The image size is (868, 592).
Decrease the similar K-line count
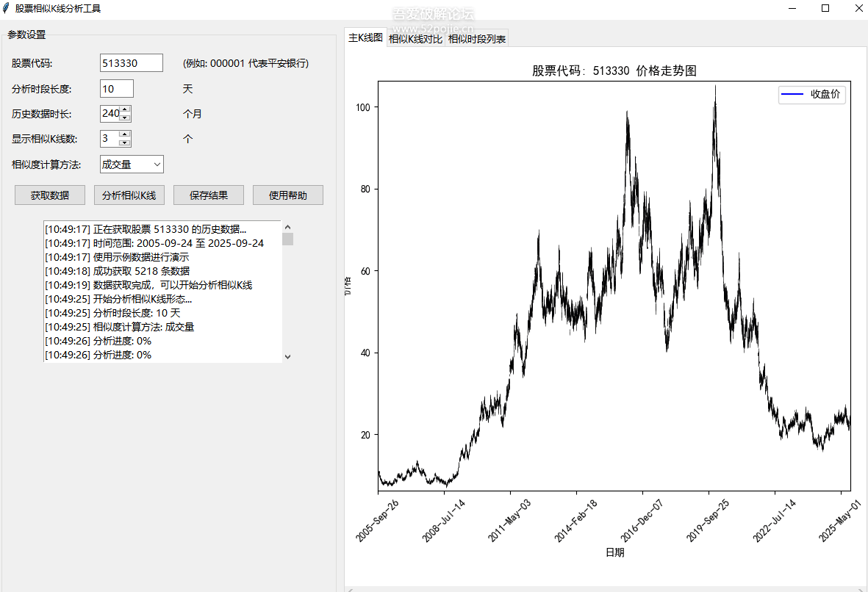click(125, 142)
